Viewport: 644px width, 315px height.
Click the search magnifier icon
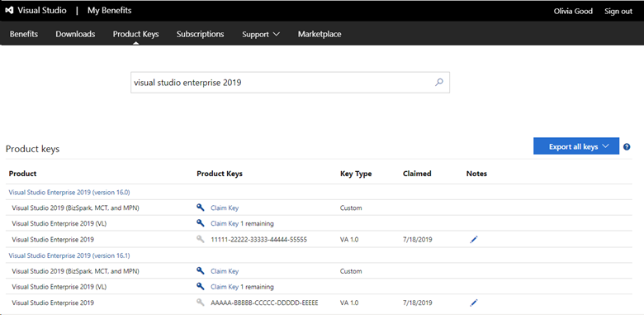tap(439, 82)
